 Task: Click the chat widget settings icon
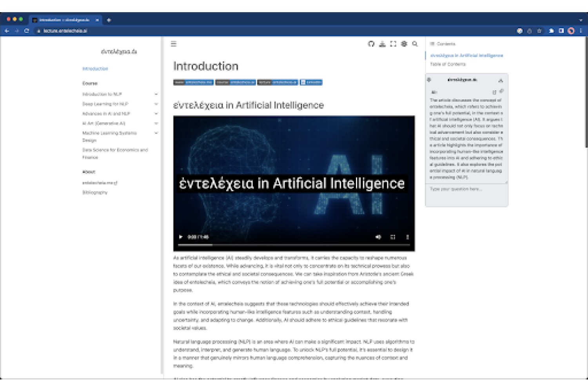[x=429, y=80]
